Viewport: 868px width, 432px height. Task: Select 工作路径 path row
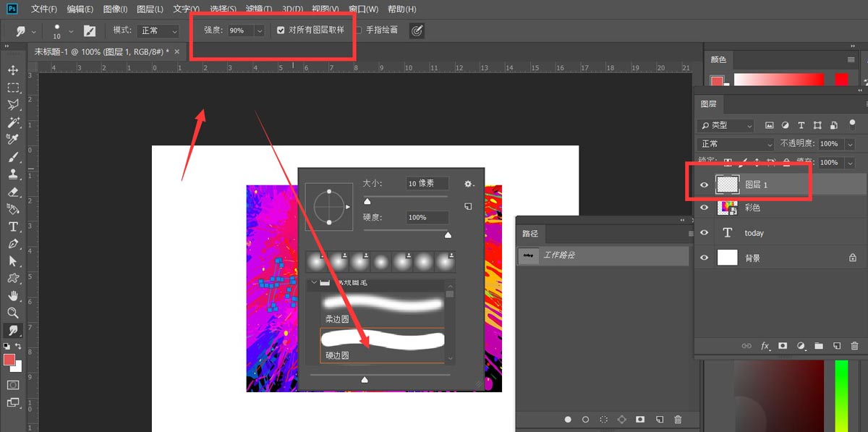[603, 255]
